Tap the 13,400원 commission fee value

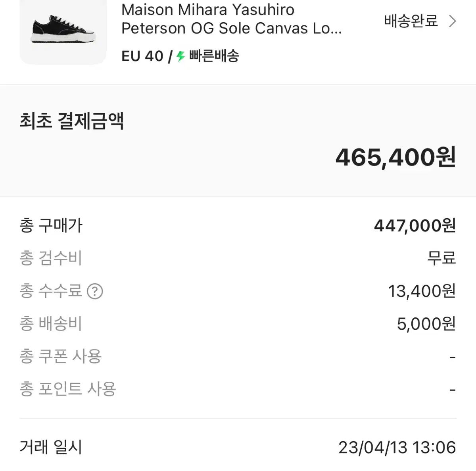[422, 292]
